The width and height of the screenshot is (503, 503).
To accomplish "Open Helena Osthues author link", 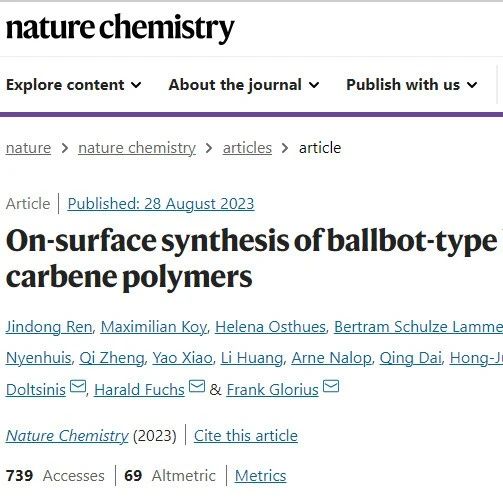I will coord(270,327).
